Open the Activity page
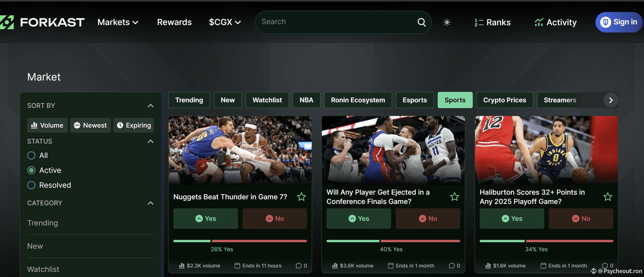 point(556,22)
